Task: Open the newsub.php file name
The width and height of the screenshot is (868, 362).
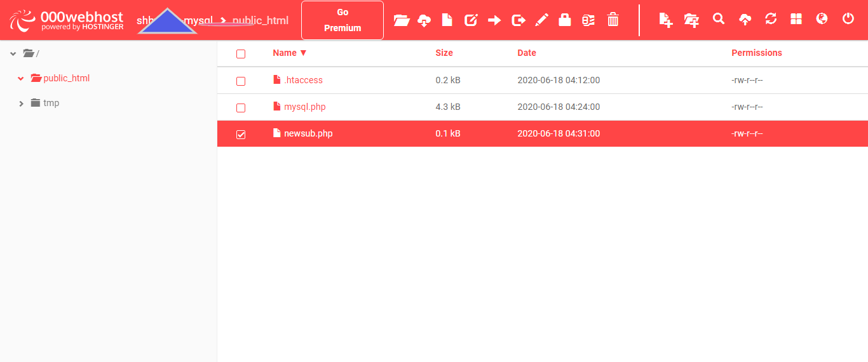Action: (x=308, y=133)
